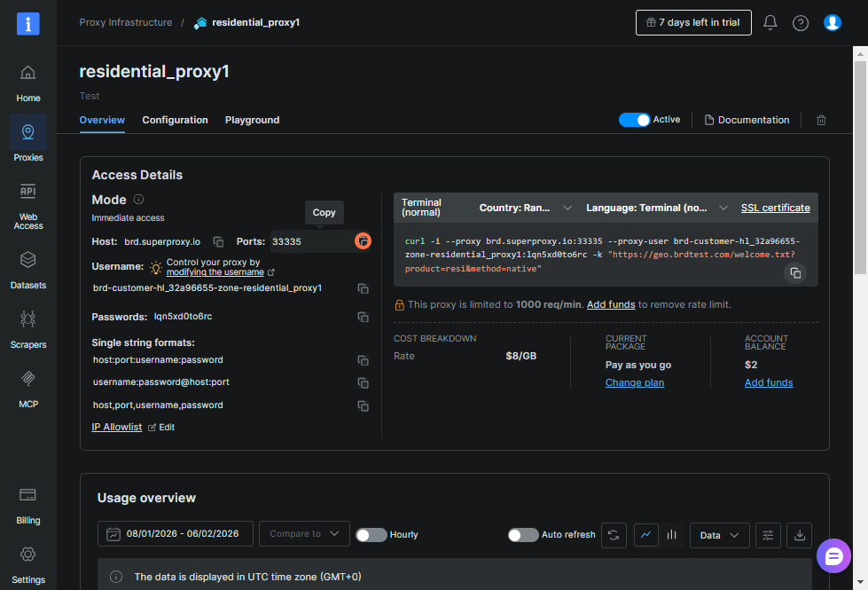Screen dimensions: 868x590
Task: Delete zone using the trash icon
Action: tap(821, 120)
